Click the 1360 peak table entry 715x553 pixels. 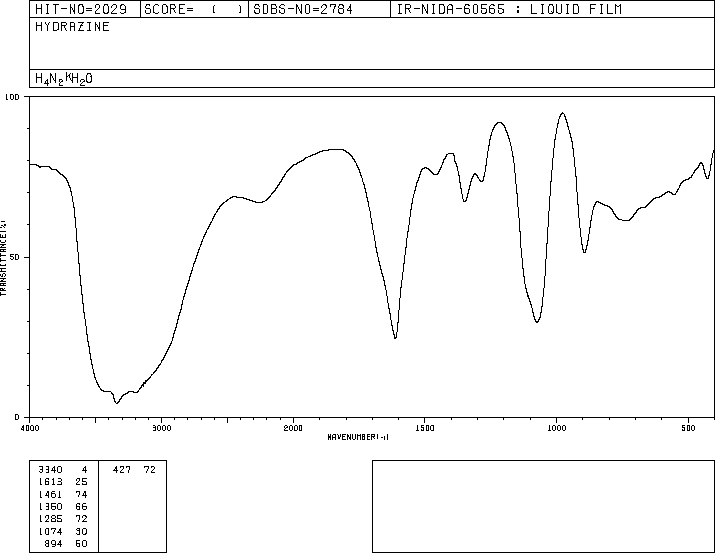[63, 506]
